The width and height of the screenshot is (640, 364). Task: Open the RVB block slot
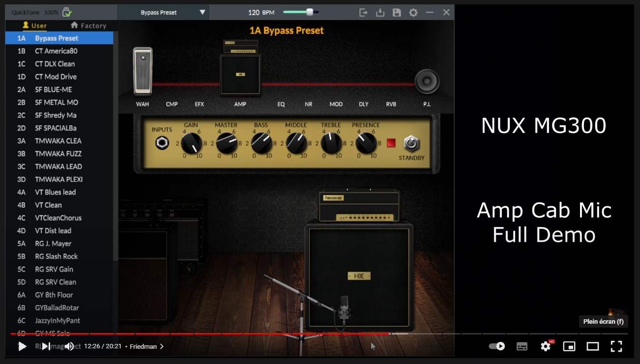tap(391, 104)
